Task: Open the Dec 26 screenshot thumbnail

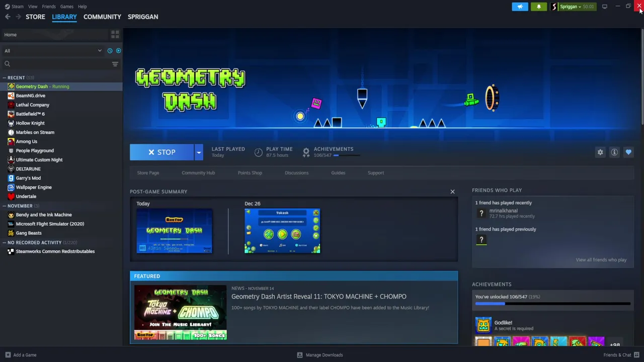Action: click(282, 231)
